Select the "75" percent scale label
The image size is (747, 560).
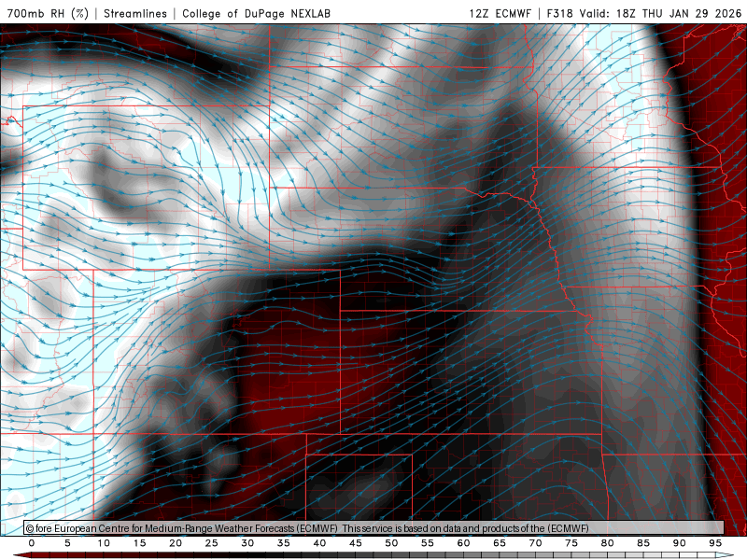click(571, 543)
